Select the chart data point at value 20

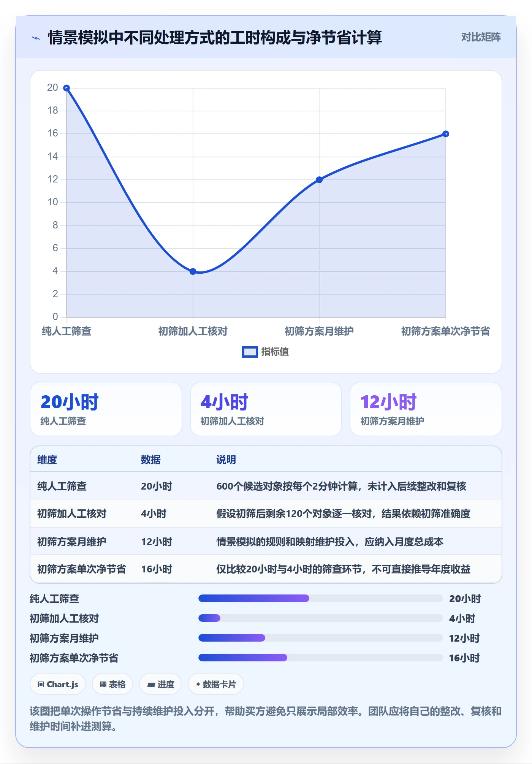[66, 88]
